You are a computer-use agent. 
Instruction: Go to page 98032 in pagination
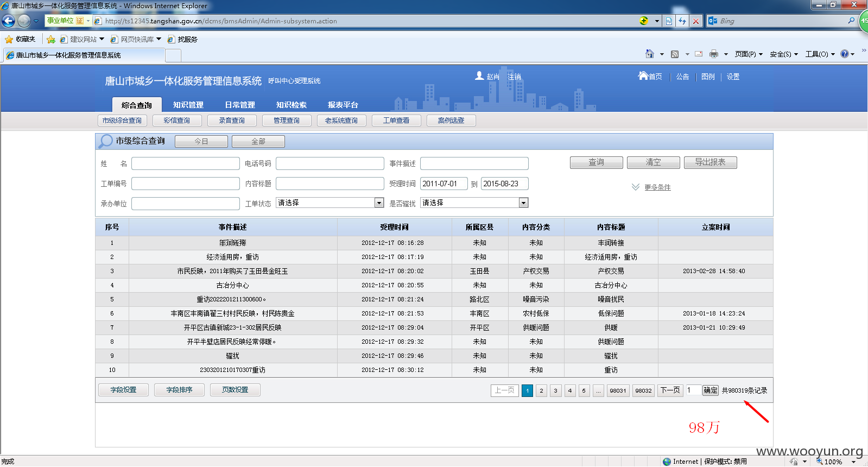(644, 390)
